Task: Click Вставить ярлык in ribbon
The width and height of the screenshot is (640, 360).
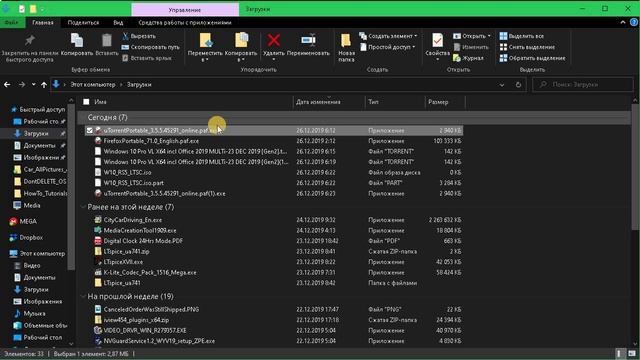Action: (147, 58)
